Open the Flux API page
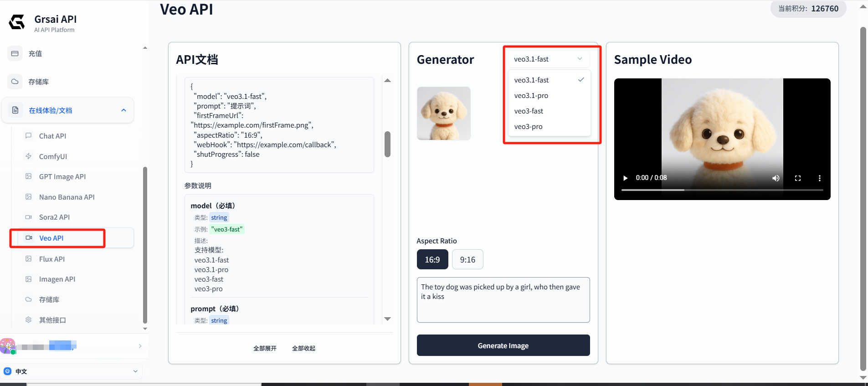The image size is (868, 386). tap(52, 259)
